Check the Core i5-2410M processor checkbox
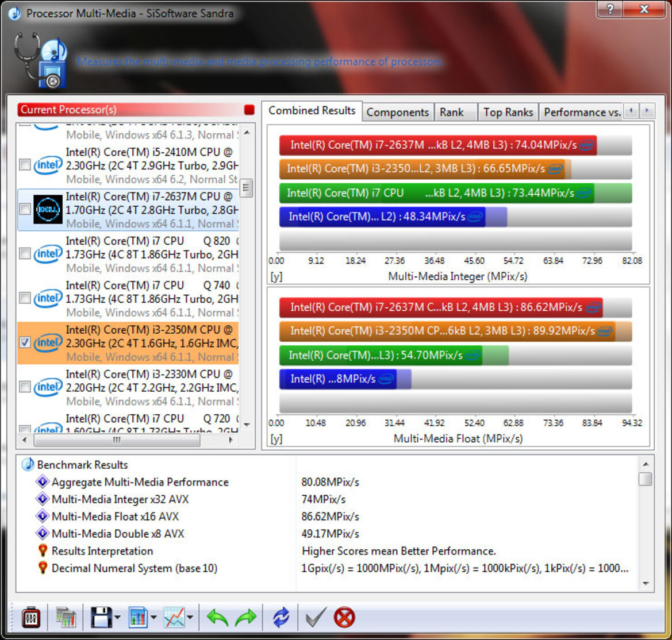672x640 pixels. click(x=25, y=164)
